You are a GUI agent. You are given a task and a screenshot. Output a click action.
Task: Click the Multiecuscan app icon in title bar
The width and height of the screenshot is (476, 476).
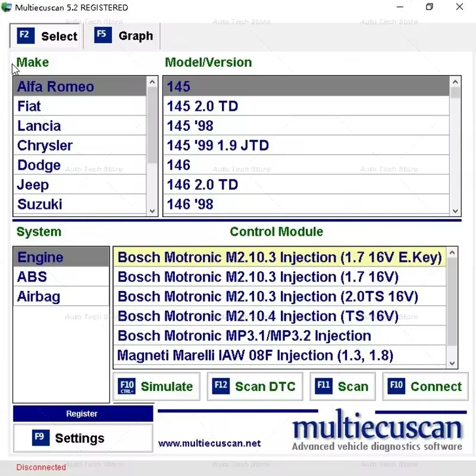tap(7, 7)
